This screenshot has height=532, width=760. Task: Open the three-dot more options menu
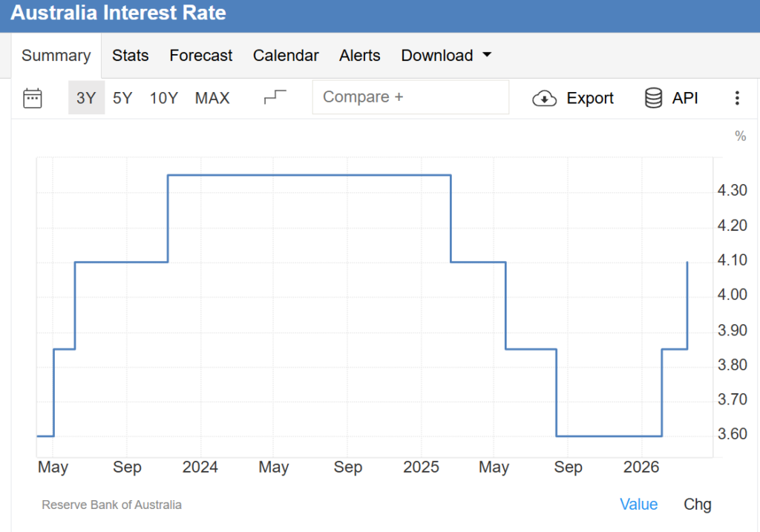tap(737, 98)
